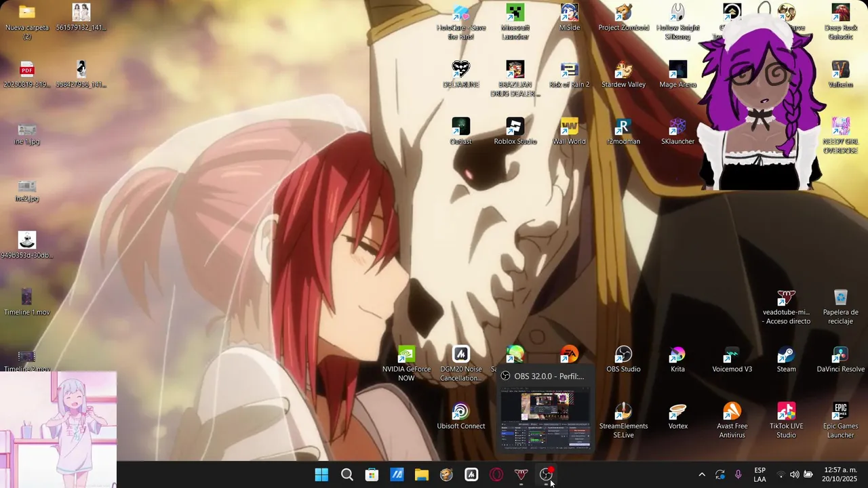The height and width of the screenshot is (488, 868).
Task: Open the Project Zomboid shortcut
Action: click(x=623, y=18)
